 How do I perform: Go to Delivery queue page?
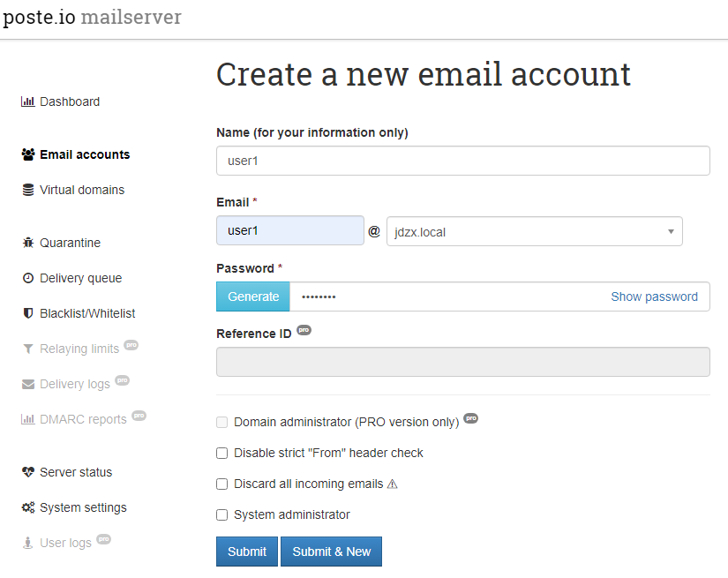click(80, 278)
